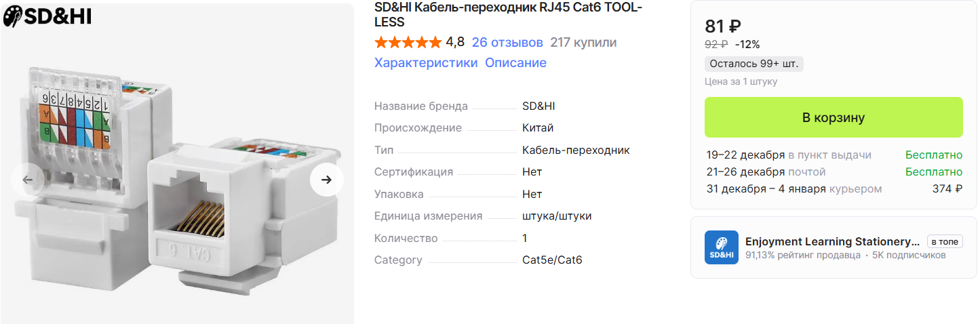
Task: Click the SD&HI logo on product image
Action: 47,17
